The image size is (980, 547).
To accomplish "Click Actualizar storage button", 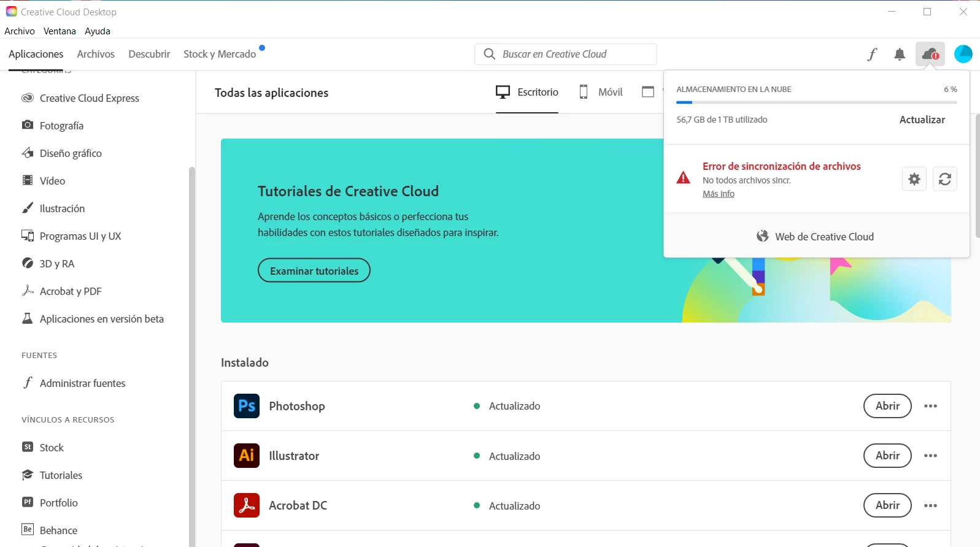I will [922, 120].
